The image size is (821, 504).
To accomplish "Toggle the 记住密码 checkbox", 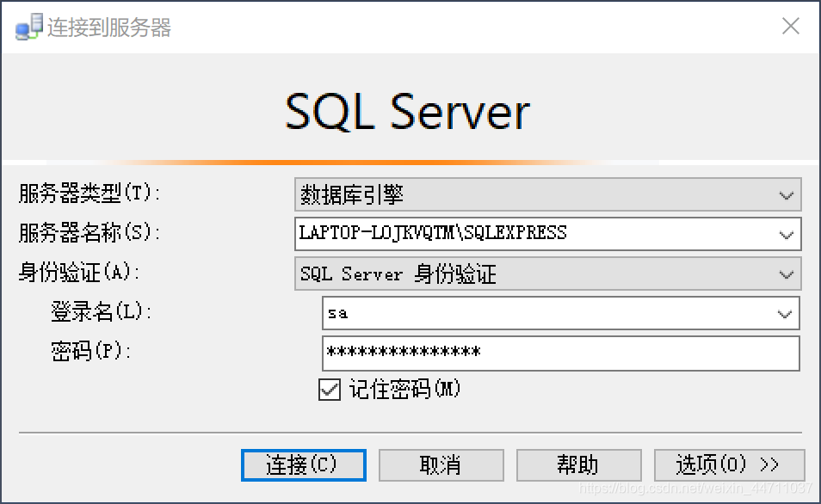I will click(x=330, y=390).
